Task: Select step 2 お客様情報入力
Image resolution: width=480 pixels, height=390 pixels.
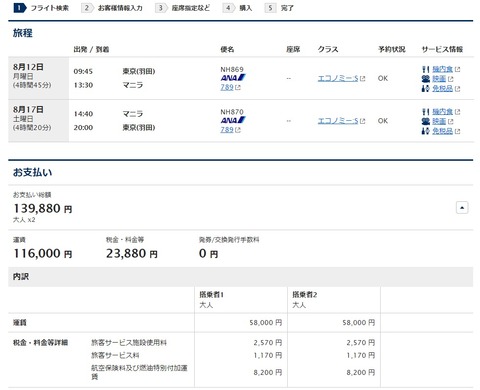Action: click(x=112, y=8)
